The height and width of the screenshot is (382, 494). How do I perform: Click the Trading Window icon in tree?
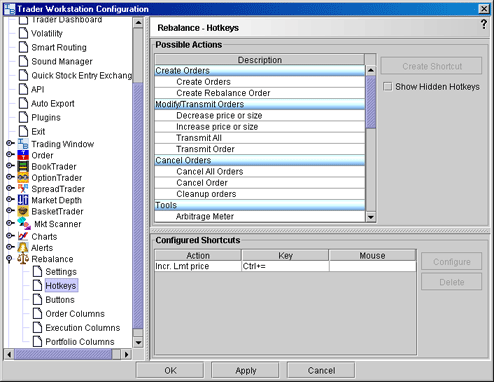click(x=23, y=144)
